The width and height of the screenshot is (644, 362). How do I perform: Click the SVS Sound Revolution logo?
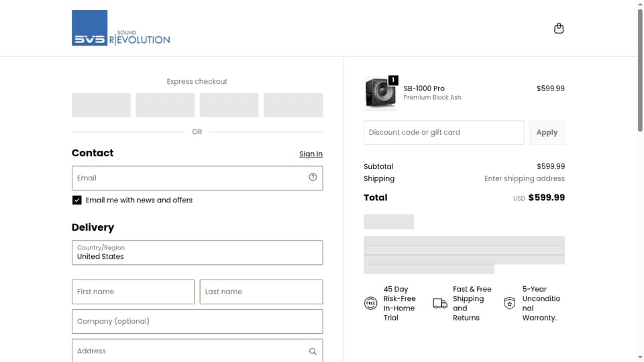coord(121,28)
